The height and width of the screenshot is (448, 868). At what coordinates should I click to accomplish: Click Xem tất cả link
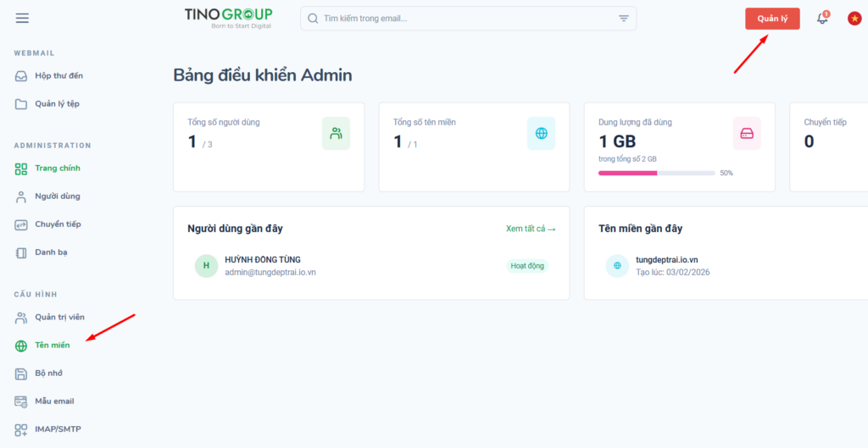530,229
